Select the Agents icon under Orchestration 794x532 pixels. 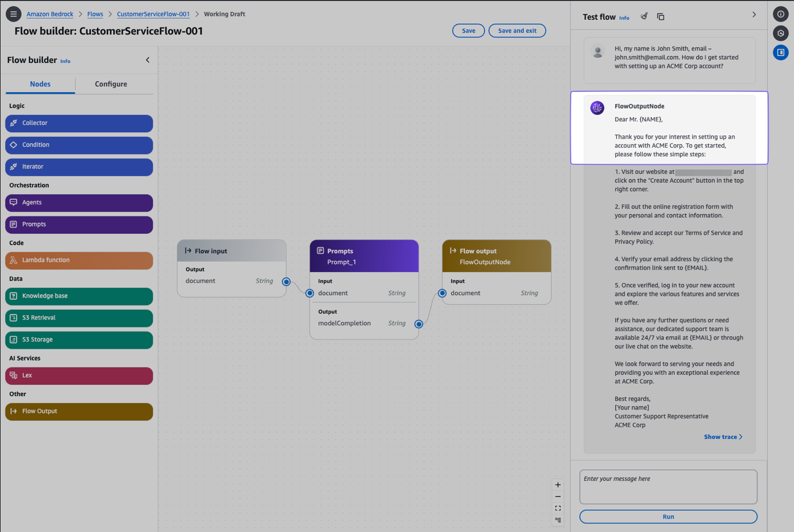[x=14, y=203]
